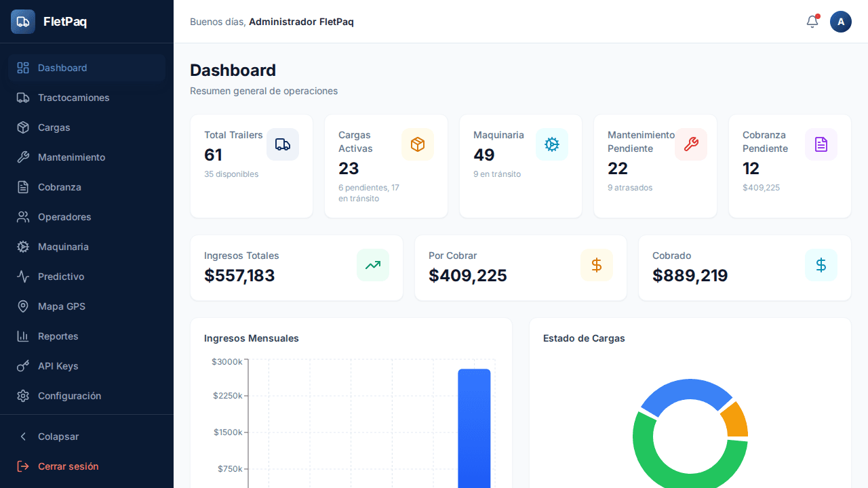868x488 pixels.
Task: Click the cog icon in Maquinaria card
Action: (x=552, y=144)
